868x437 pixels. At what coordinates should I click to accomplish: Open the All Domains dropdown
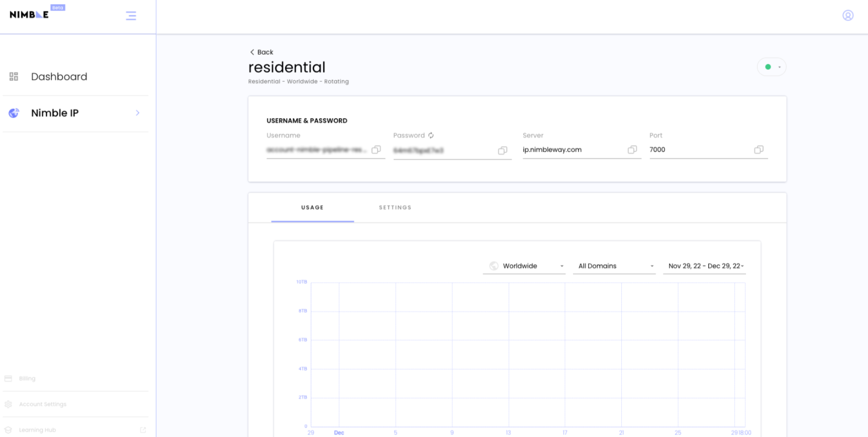point(615,266)
